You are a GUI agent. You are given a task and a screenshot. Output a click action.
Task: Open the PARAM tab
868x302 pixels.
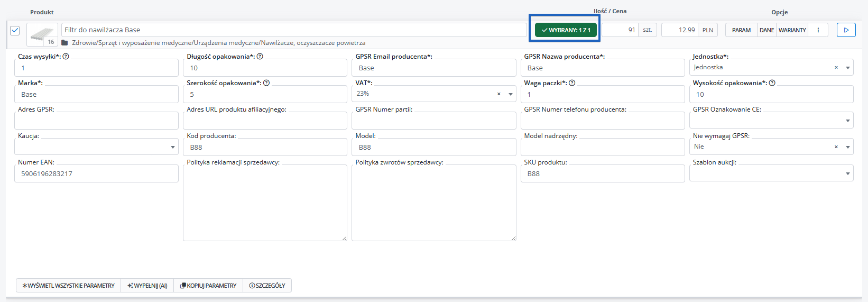coord(741,30)
